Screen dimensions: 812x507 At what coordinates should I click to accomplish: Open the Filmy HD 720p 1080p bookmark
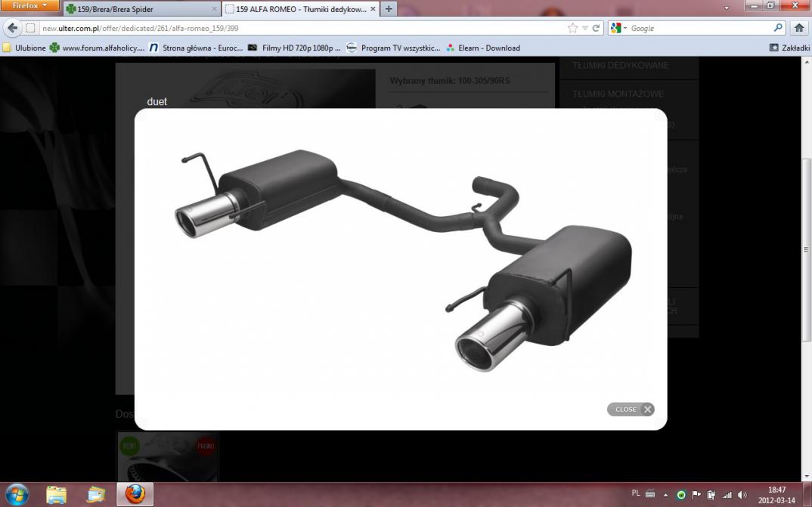coord(294,48)
